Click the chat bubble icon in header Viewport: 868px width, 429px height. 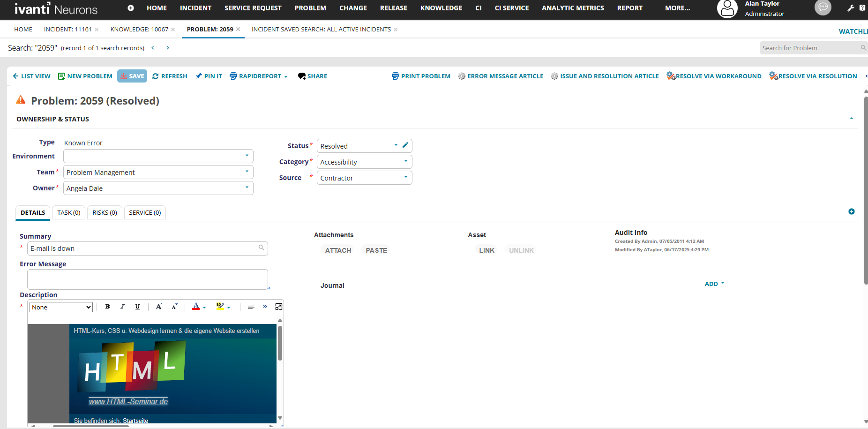[823, 8]
